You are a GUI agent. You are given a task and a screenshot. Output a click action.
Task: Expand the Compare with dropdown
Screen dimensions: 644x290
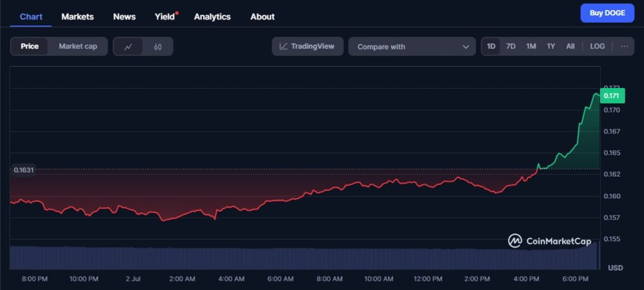tap(412, 47)
